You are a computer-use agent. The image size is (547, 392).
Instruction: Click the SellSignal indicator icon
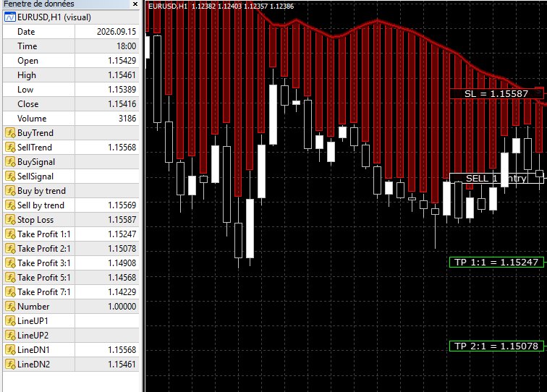tap(10, 176)
